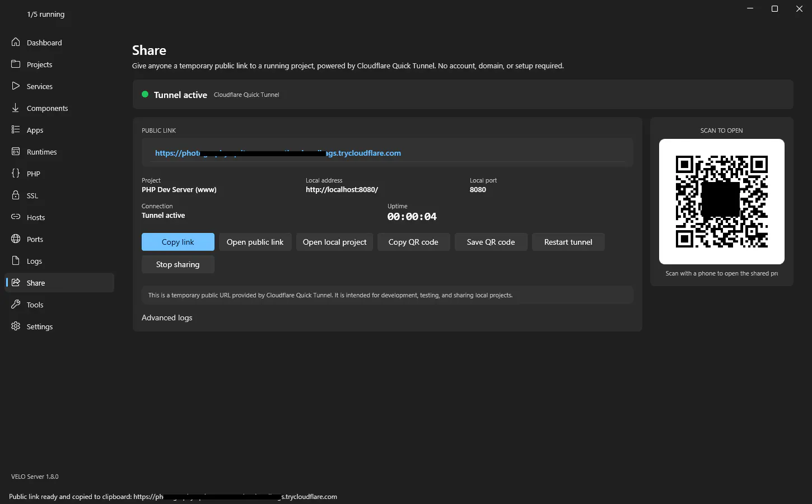
Task: Click the Cloudflare Quick Tunnel badge label
Action: 246,95
